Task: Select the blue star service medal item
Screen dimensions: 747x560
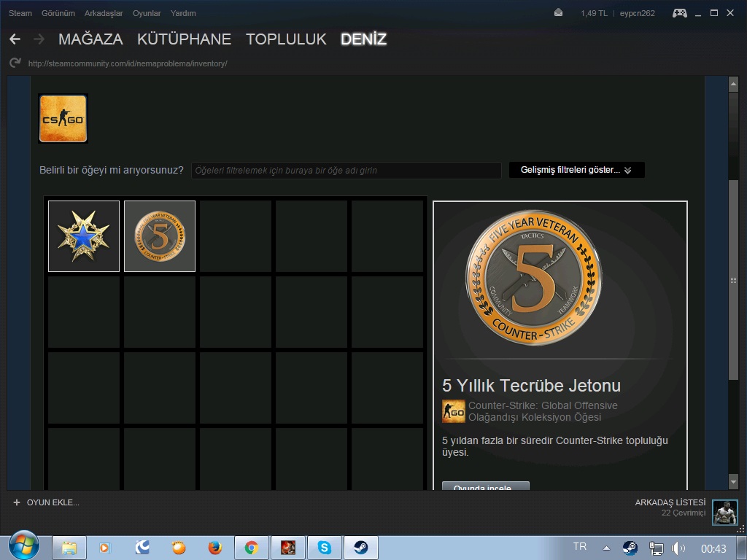Action: click(x=84, y=236)
